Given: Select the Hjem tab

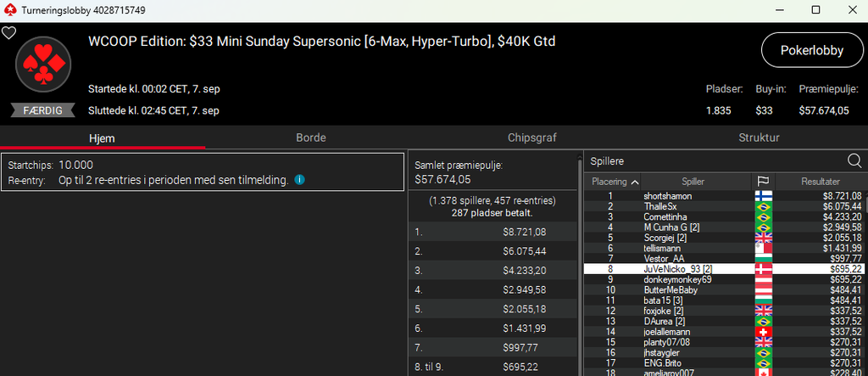Looking at the screenshot, I should (103, 138).
